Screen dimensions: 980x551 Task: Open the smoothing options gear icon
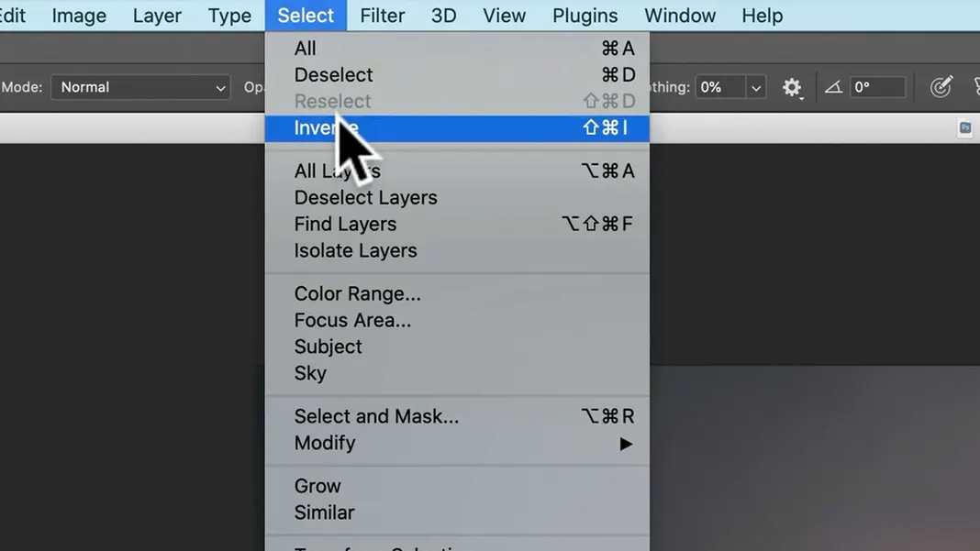click(x=792, y=87)
